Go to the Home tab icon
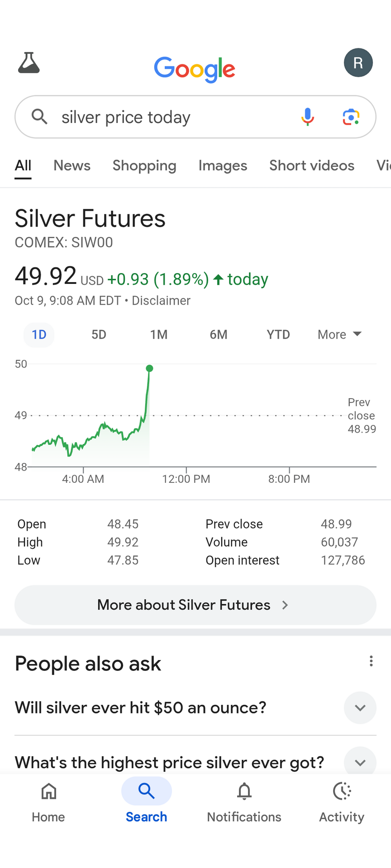Image resolution: width=391 pixels, height=868 pixels. pos(48,792)
